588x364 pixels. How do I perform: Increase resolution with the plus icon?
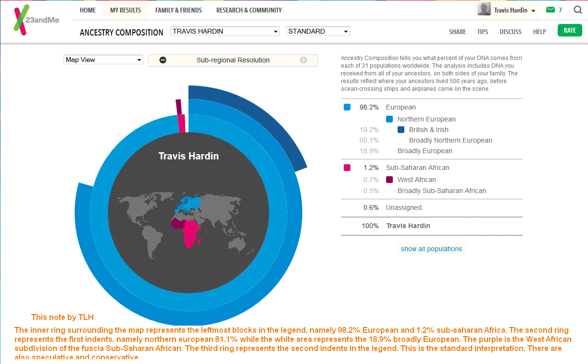pos(303,60)
